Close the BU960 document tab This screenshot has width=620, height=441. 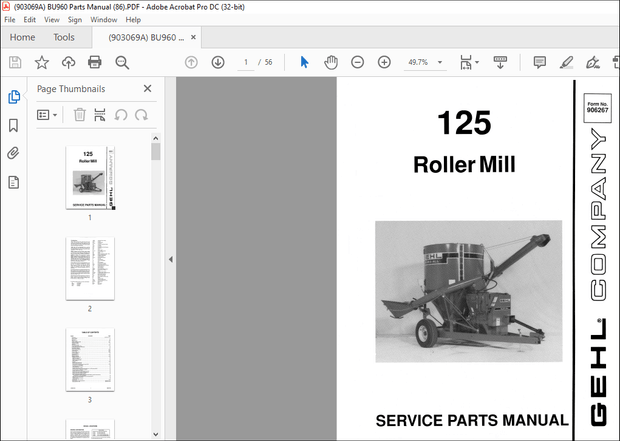(193, 37)
